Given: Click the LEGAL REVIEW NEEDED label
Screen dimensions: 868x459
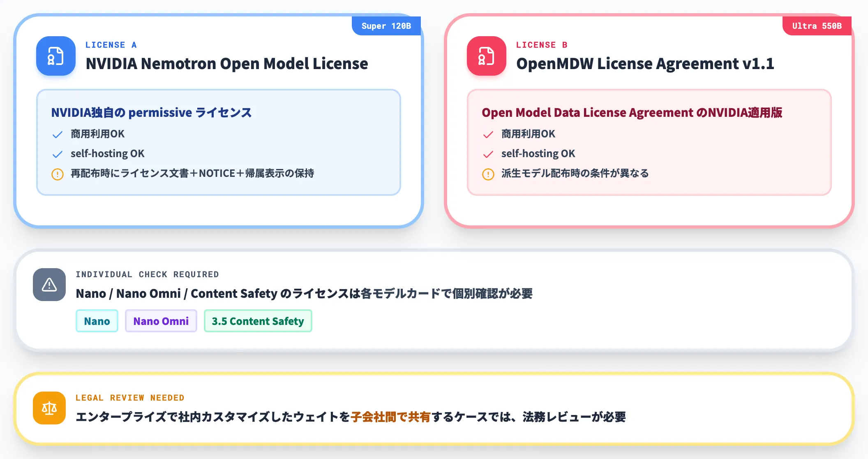Looking at the screenshot, I should coord(130,398).
